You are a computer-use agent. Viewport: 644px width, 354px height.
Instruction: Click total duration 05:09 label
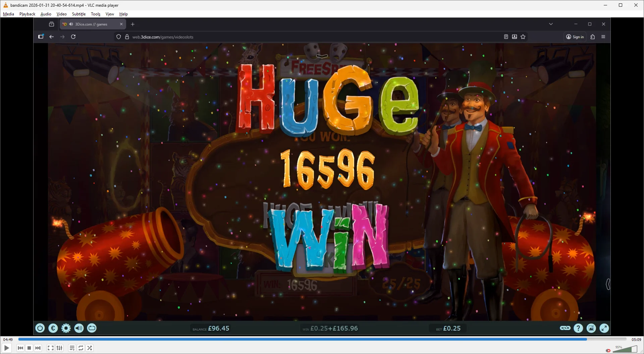point(636,340)
